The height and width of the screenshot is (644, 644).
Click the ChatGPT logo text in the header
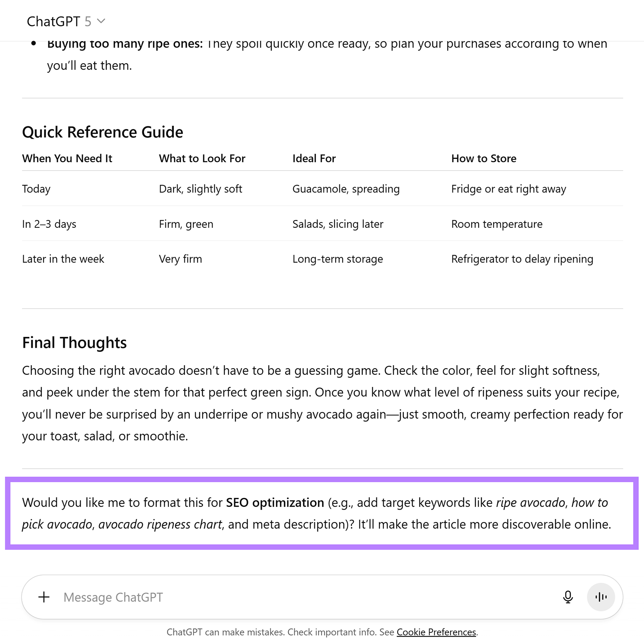[53, 22]
